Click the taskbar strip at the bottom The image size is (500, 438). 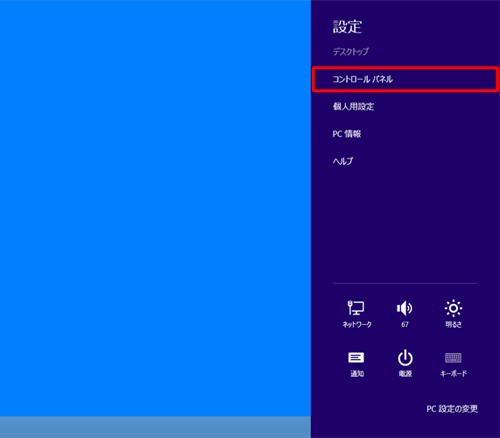[x=155, y=427]
